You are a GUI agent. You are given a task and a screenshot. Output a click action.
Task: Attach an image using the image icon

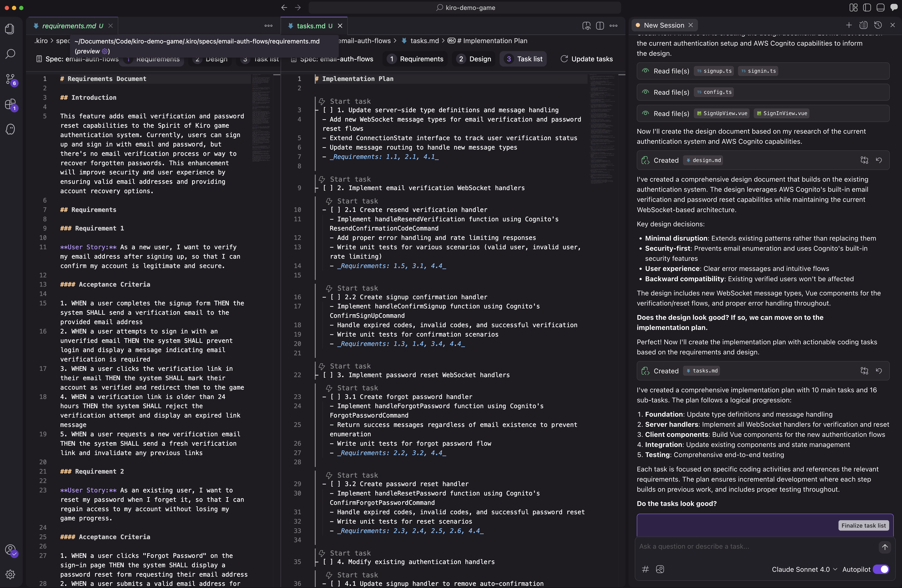coord(660,569)
